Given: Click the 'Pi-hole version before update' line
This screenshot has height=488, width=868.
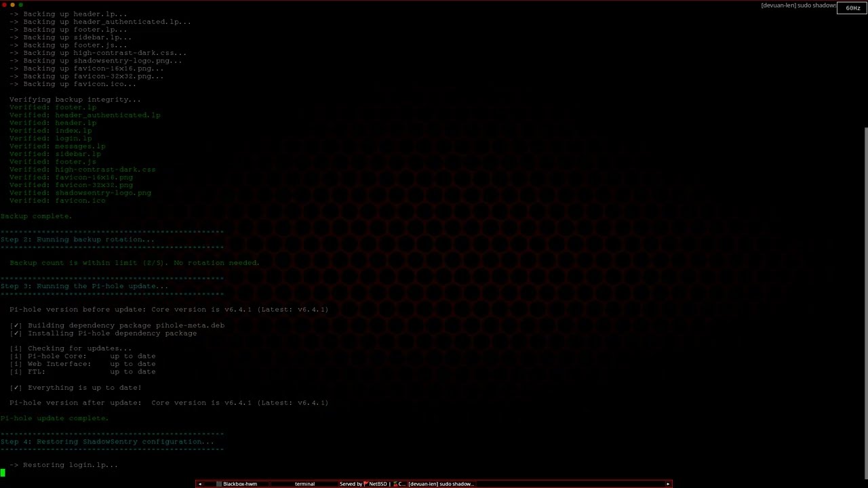Looking at the screenshot, I should coord(169,310).
